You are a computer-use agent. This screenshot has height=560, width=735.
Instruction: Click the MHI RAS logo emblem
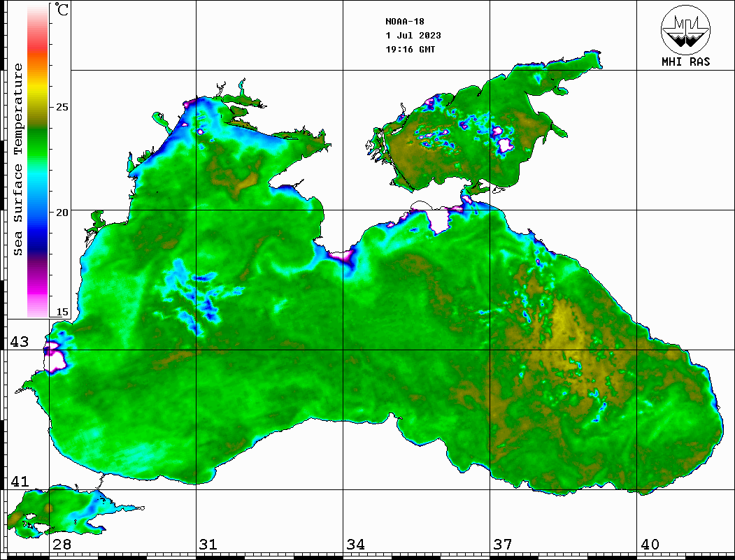[x=685, y=29]
